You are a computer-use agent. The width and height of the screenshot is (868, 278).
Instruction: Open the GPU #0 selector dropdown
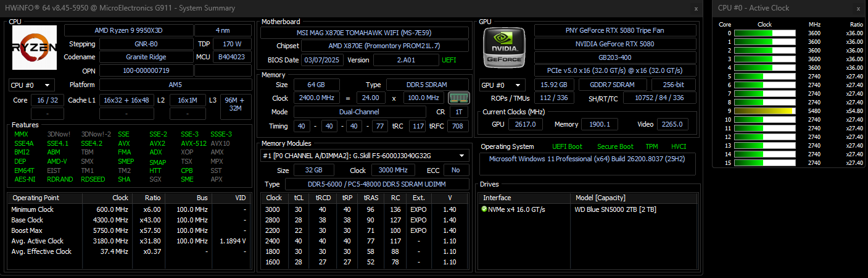pyautogui.click(x=502, y=85)
